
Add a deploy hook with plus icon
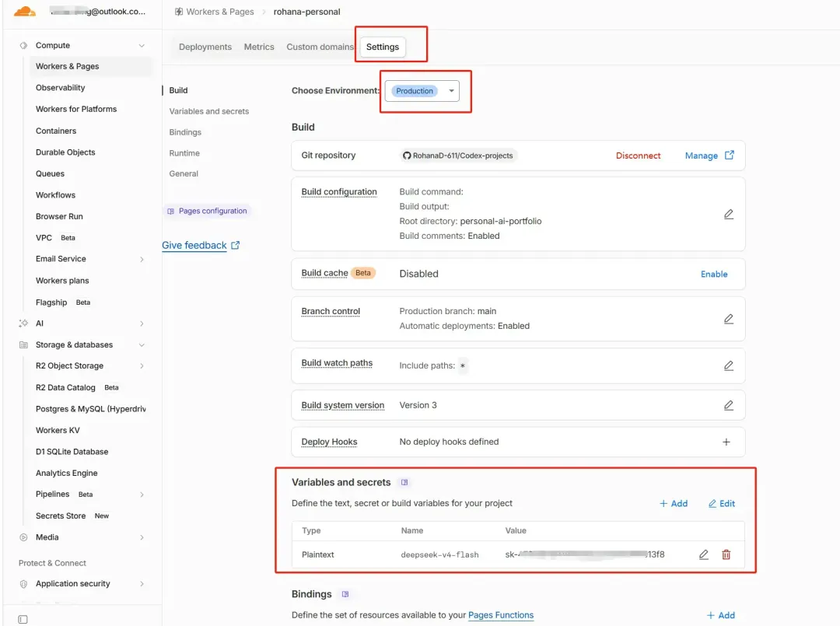coord(726,442)
